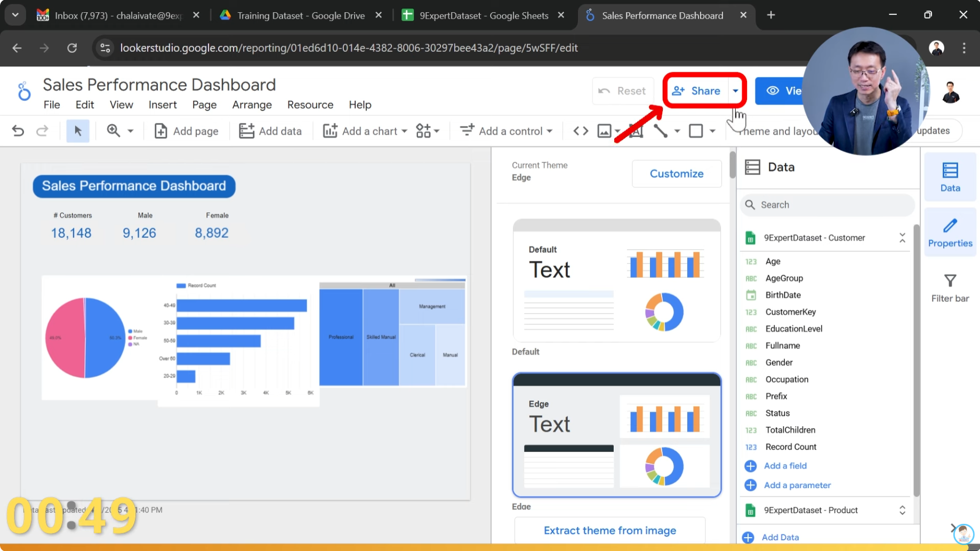Screen dimensions: 980x551
Task: Click the Customize theme button
Action: coord(676,173)
